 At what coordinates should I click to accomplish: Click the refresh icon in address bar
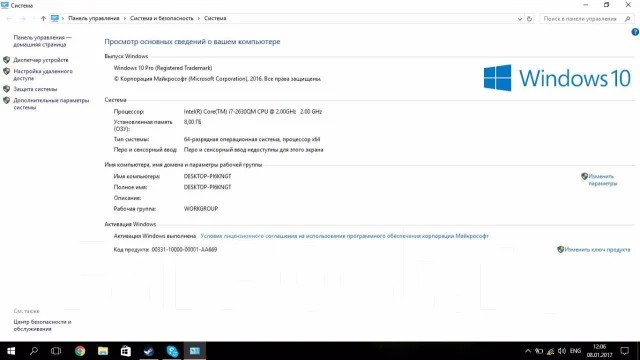click(529, 19)
